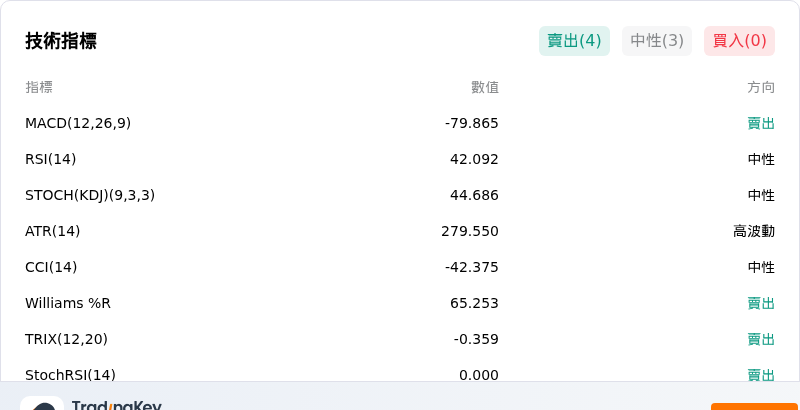Select the STOCH(KDJ)(9,3,3) indicator row
The image size is (800, 410).
coord(400,195)
